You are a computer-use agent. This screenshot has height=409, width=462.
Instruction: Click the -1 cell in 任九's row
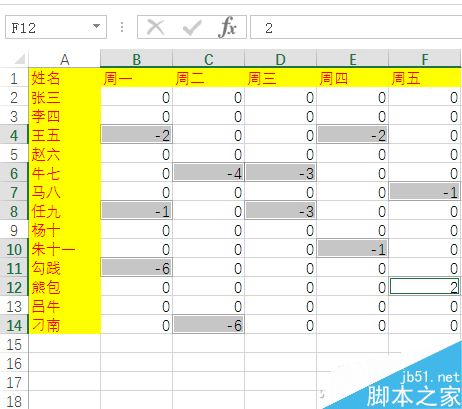136,211
